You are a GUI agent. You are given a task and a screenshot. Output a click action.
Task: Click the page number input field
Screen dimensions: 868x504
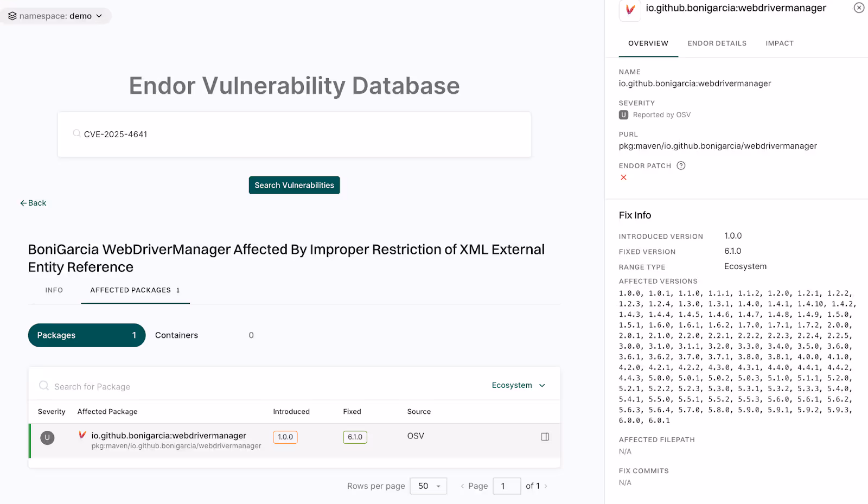click(x=507, y=486)
